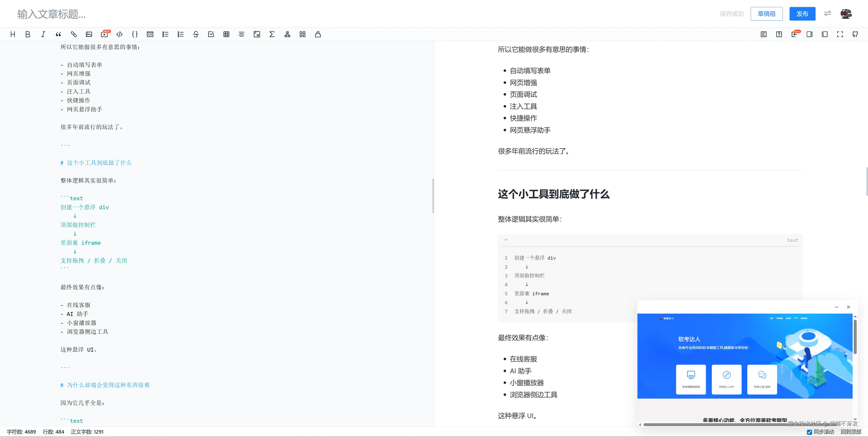Click '里面塞 iframe' line in editor
This screenshot has width=868, height=437.
80,243
